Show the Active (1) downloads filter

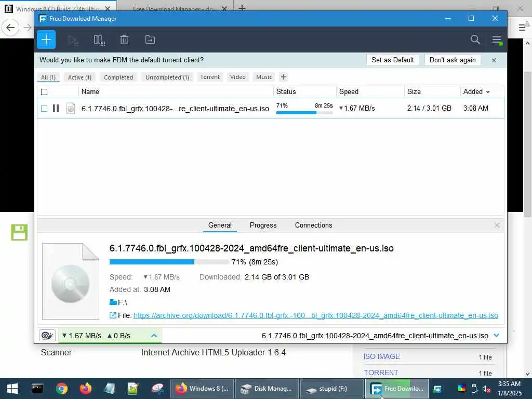(79, 77)
